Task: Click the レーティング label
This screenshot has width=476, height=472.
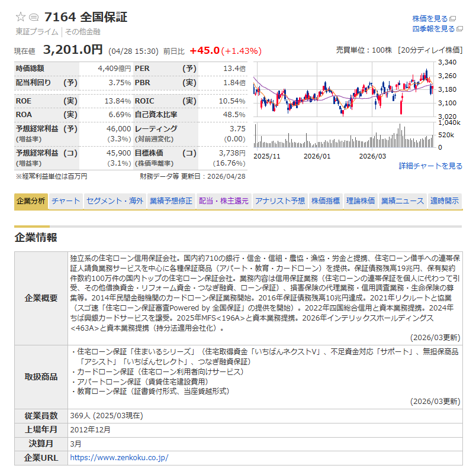Action: tap(156, 128)
